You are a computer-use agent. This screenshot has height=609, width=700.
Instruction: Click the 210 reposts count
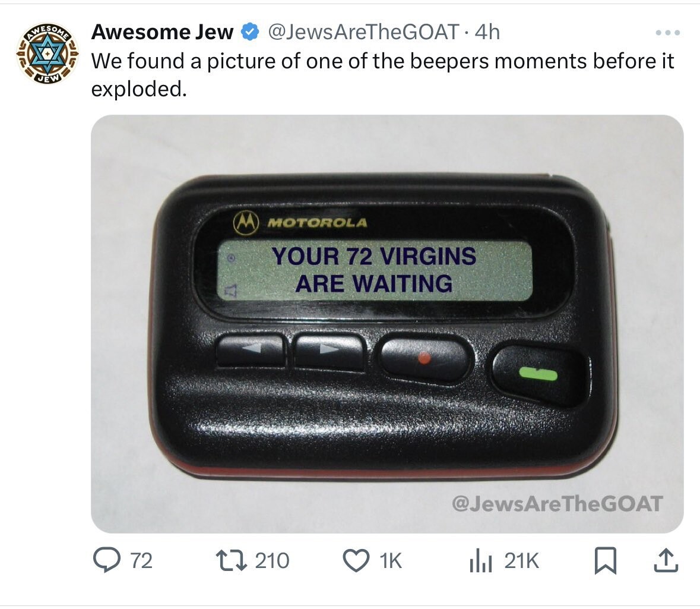pos(272,561)
